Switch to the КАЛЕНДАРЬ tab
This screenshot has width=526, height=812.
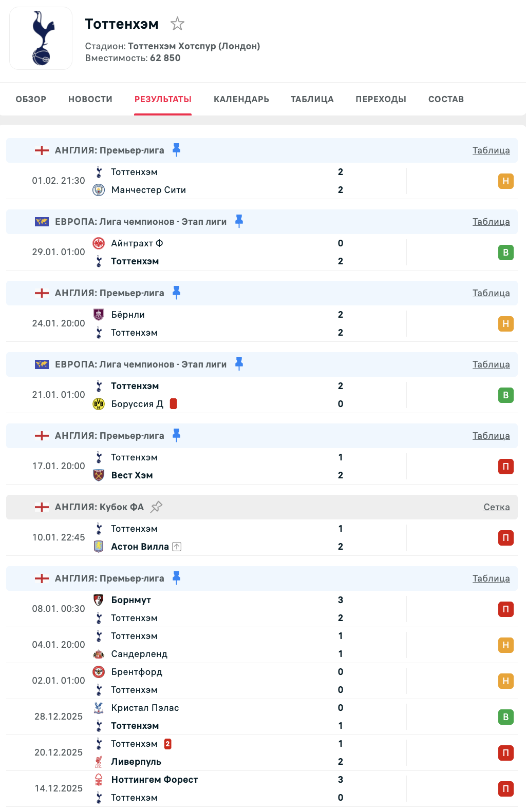[x=241, y=99]
